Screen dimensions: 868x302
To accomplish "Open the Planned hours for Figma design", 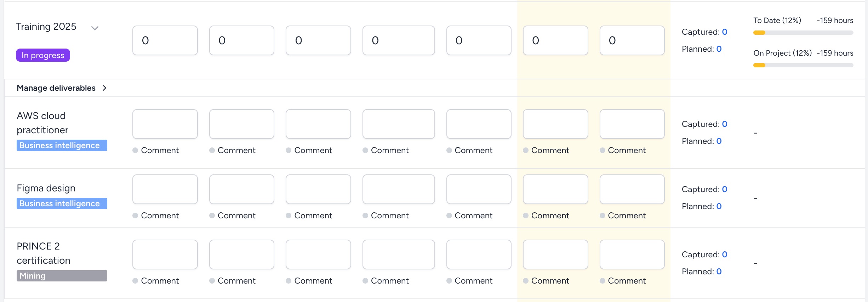I will [x=719, y=206].
